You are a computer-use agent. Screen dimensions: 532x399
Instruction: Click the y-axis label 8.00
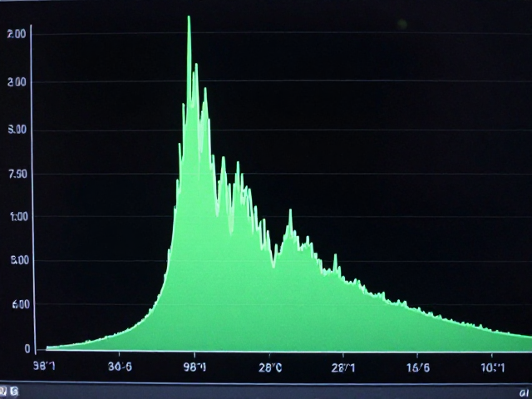tap(20, 260)
